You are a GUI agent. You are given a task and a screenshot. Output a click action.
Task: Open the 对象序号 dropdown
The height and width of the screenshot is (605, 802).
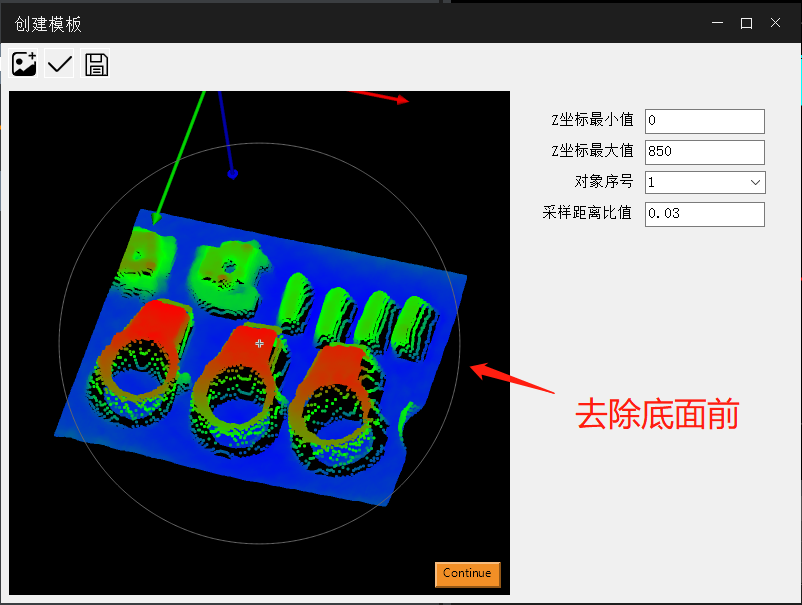click(x=705, y=183)
